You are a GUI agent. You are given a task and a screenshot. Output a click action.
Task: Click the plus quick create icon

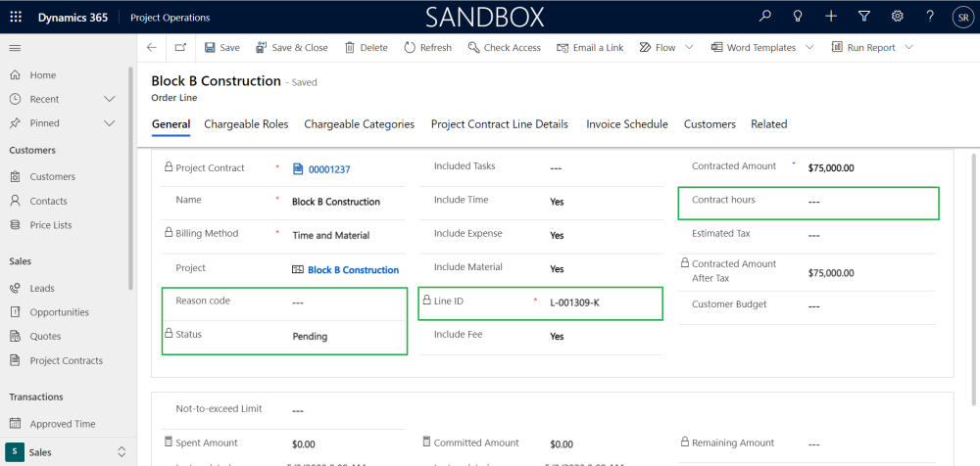click(831, 17)
